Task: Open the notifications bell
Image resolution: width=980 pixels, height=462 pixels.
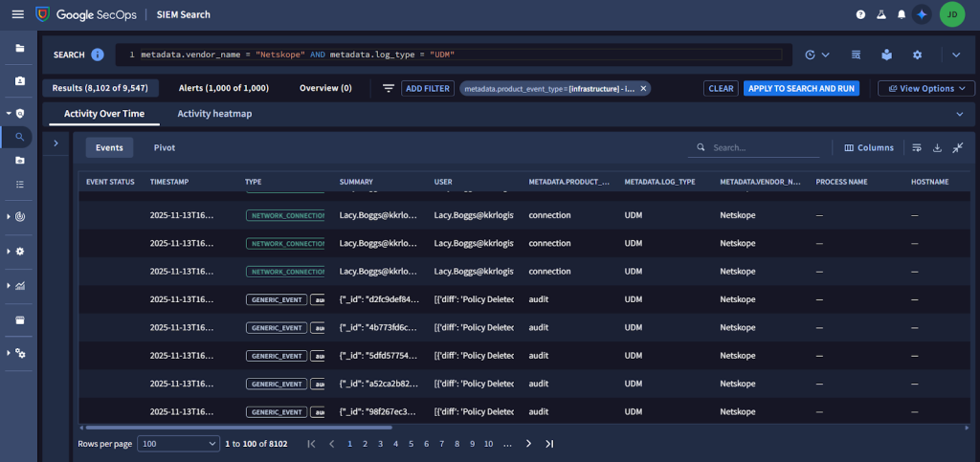Action: tap(902, 14)
